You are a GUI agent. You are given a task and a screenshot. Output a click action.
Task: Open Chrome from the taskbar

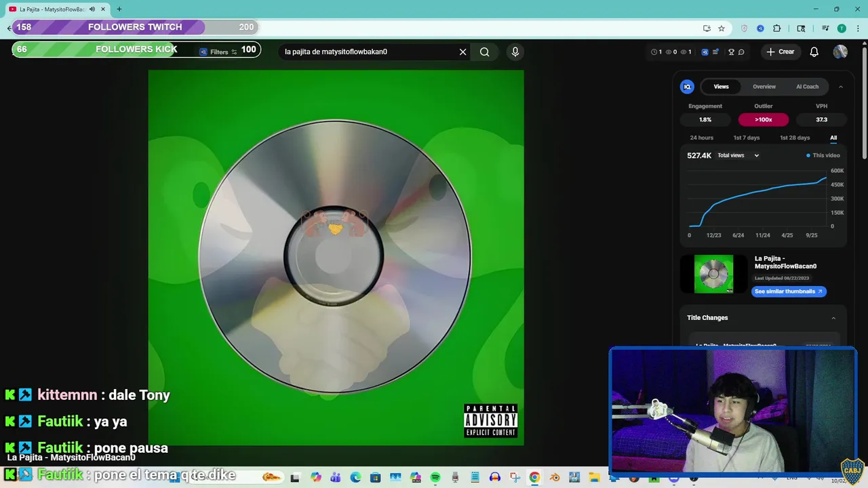(x=534, y=478)
